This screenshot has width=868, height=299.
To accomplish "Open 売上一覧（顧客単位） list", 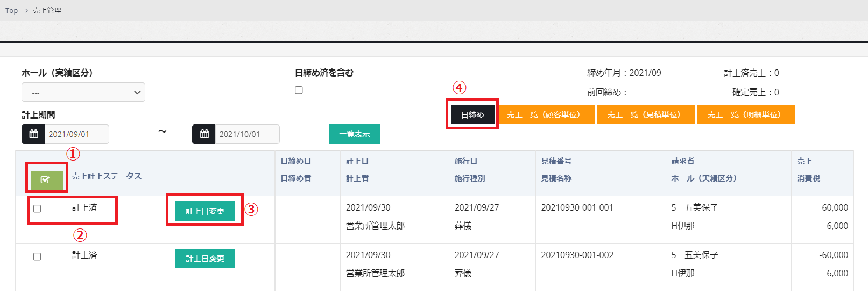I will point(544,115).
